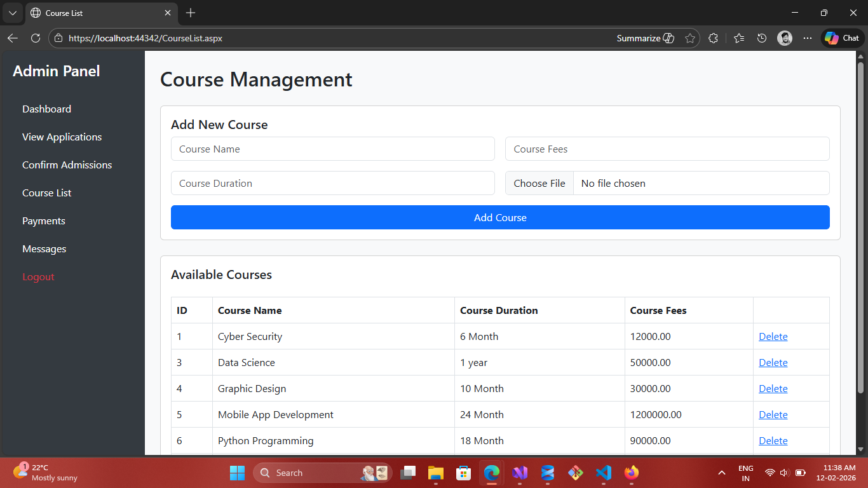Click the Course Name input field
This screenshot has height=488, width=868.
coord(332,149)
